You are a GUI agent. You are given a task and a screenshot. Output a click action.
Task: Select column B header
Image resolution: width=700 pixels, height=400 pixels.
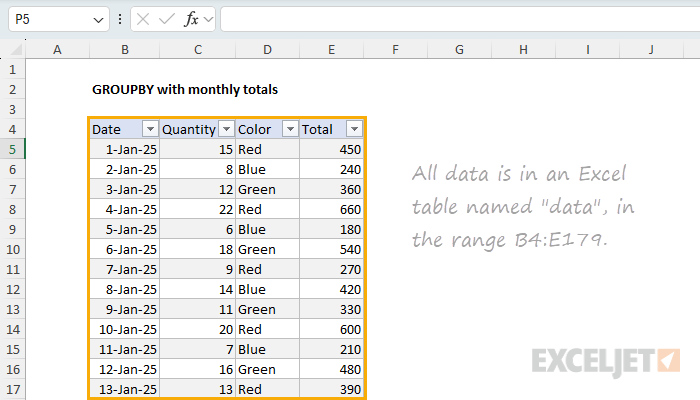click(x=125, y=50)
